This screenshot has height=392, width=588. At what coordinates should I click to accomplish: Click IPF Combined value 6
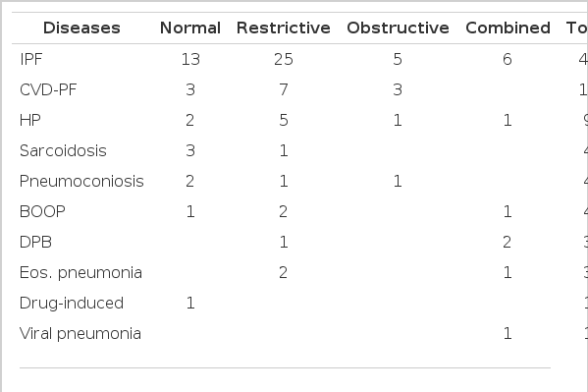tap(508, 59)
